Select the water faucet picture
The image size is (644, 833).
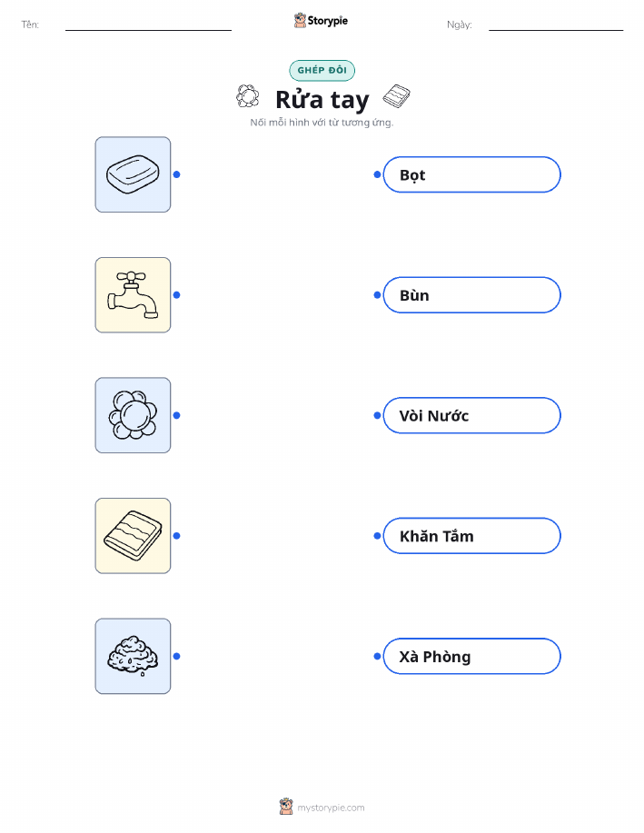point(133,295)
